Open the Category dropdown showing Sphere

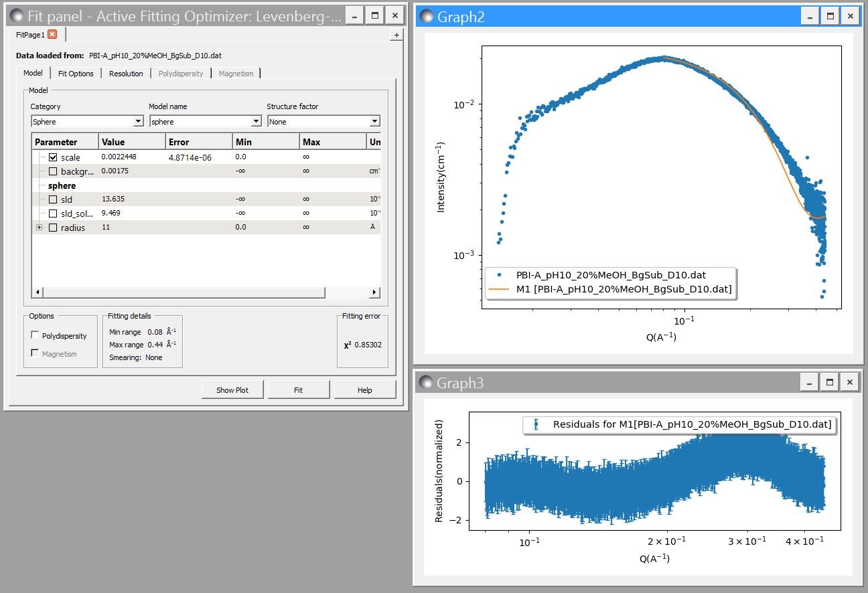pyautogui.click(x=87, y=121)
